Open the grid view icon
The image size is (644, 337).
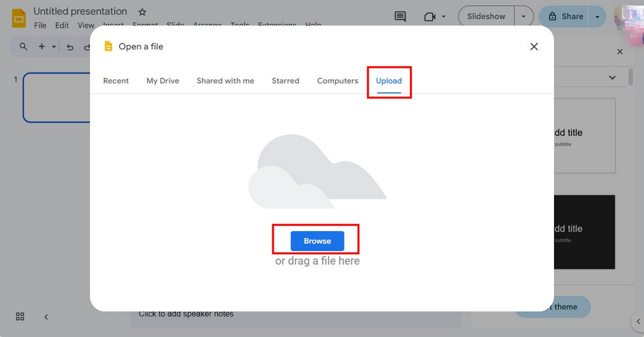(x=20, y=317)
